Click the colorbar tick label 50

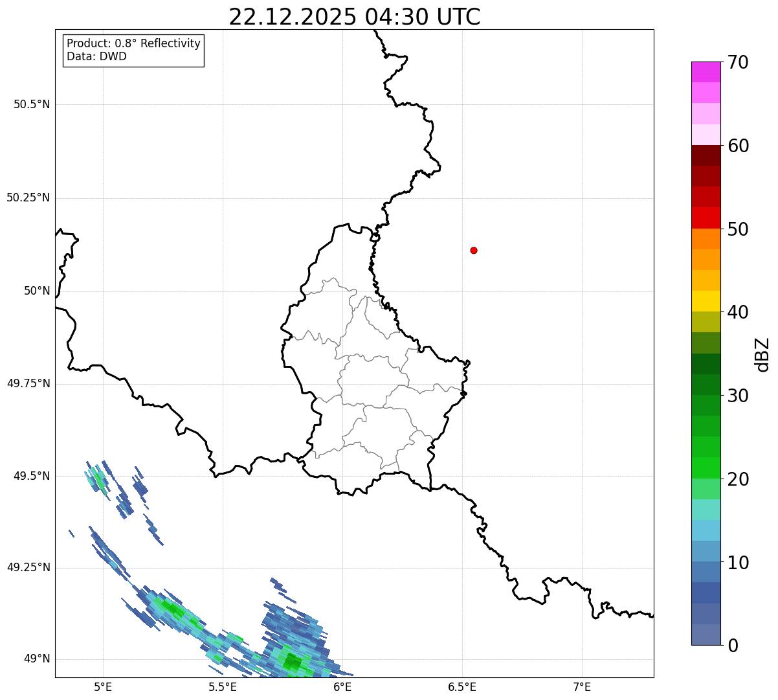point(738,229)
